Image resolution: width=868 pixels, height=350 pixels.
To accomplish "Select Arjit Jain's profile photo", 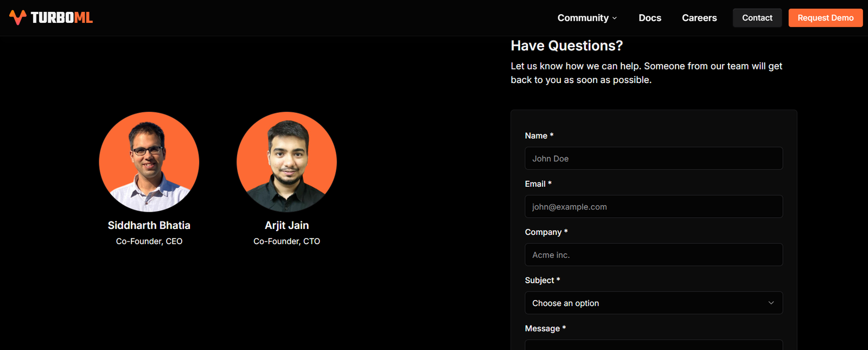I will (286, 162).
